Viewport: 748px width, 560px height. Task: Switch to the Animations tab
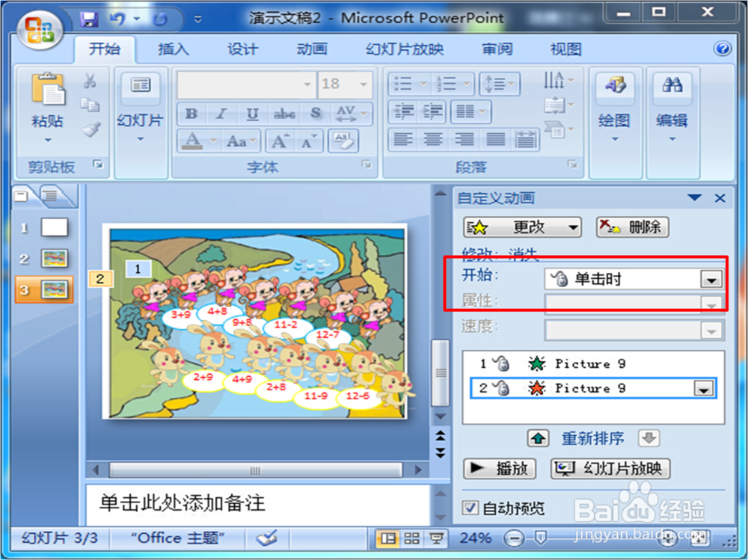(x=312, y=49)
